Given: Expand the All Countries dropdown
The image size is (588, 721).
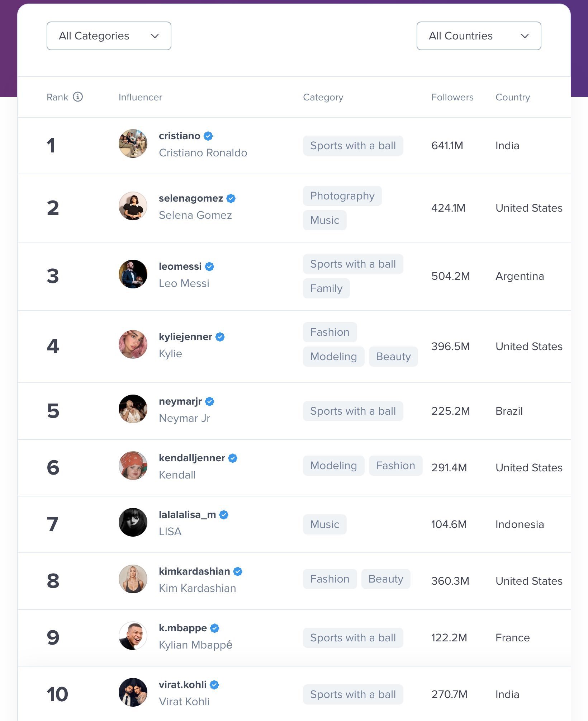Looking at the screenshot, I should [x=479, y=36].
